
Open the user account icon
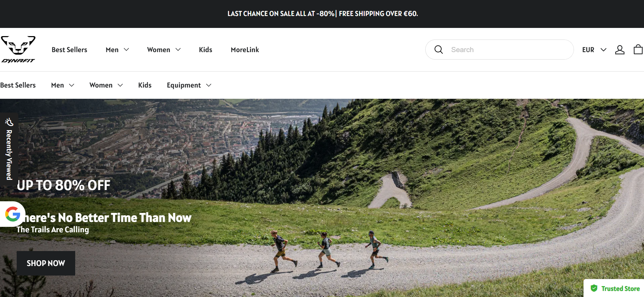[x=620, y=50]
